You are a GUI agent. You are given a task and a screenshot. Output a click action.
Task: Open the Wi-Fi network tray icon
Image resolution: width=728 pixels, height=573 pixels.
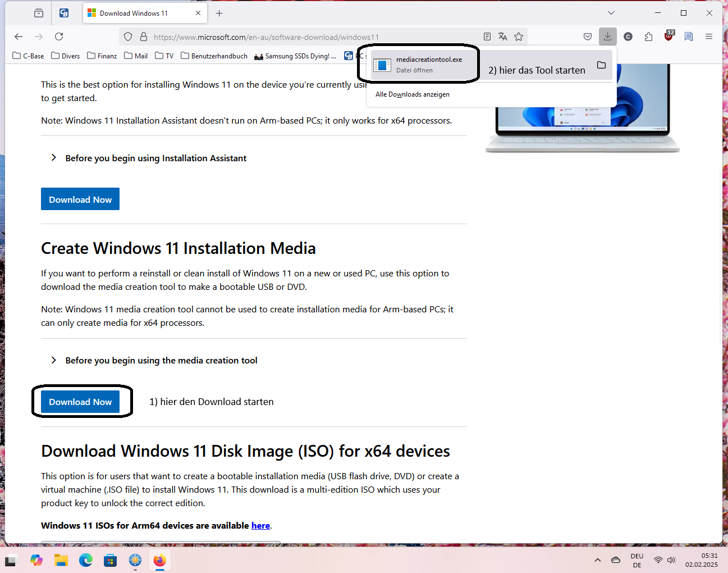tap(658, 560)
